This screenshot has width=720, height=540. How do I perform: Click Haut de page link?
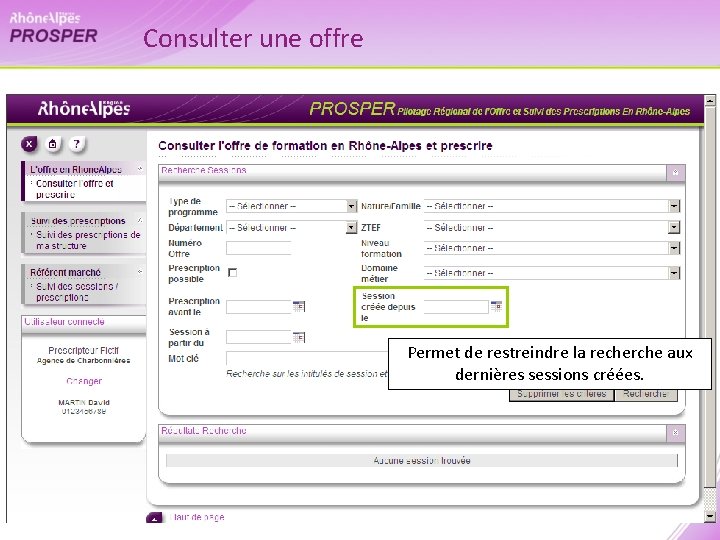[x=197, y=518]
